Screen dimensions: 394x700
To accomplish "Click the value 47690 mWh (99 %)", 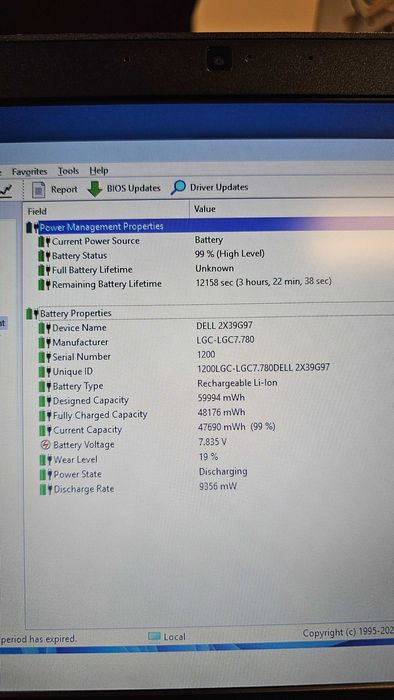I will click(x=237, y=427).
